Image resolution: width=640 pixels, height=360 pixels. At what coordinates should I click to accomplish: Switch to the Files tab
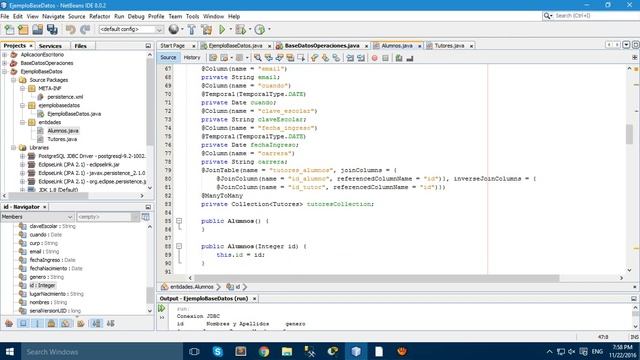coord(80,46)
